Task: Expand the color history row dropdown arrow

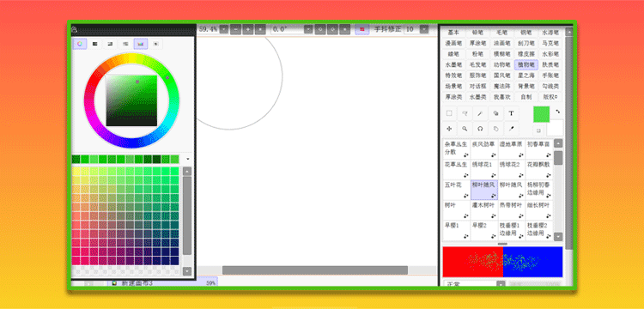Action: click(x=188, y=159)
